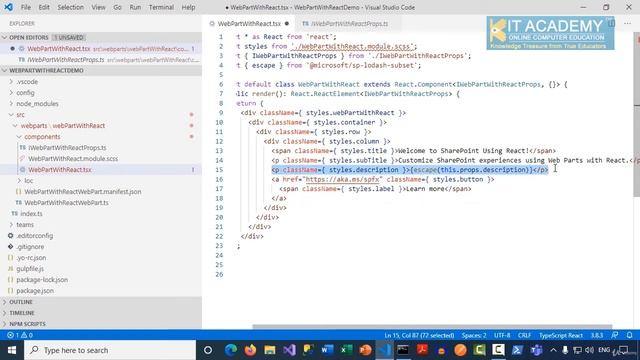
Task: Open the notifications bell in status bar
Action: pos(629,335)
